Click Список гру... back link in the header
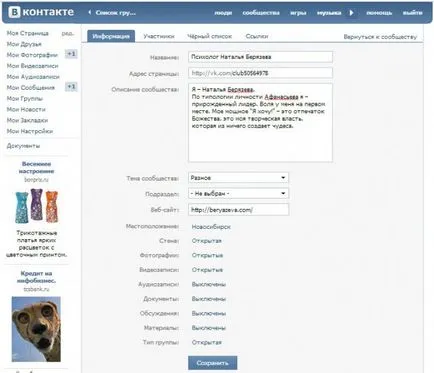The height and width of the screenshot is (373, 434). click(116, 13)
